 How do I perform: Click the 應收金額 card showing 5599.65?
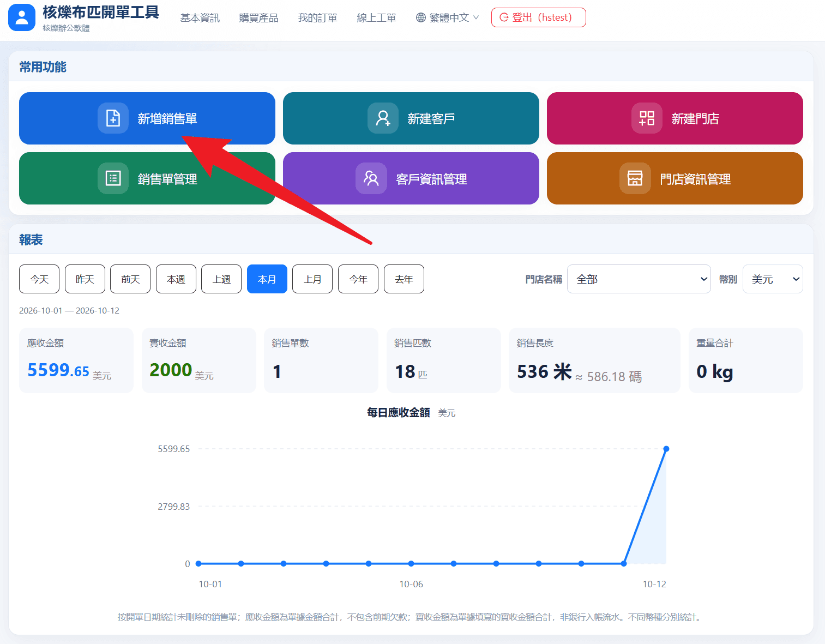(76, 360)
